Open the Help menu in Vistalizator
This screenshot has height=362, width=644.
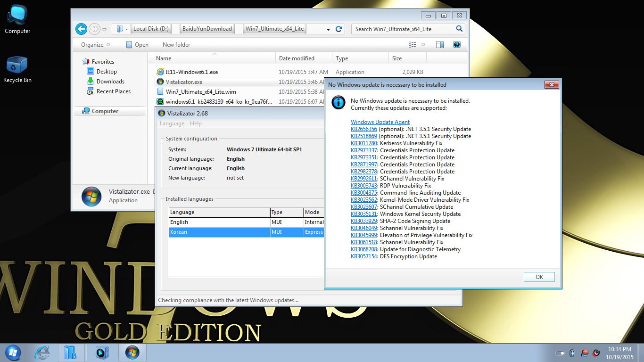click(196, 123)
